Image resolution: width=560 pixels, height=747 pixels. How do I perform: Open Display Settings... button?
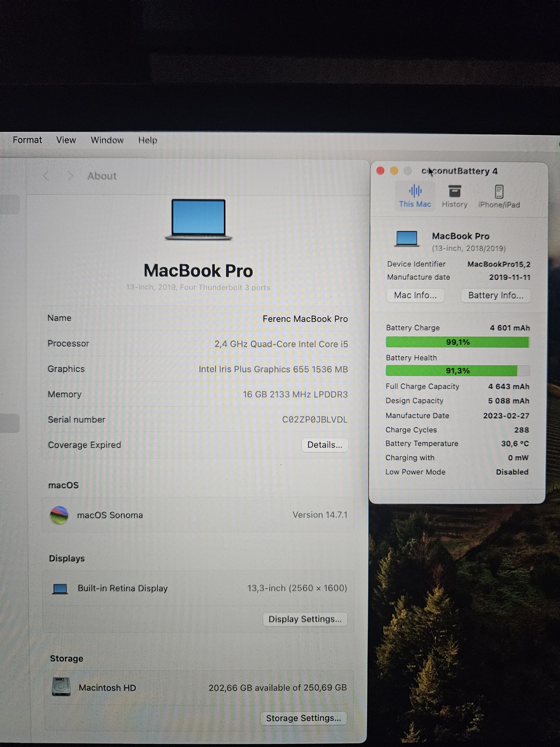305,619
